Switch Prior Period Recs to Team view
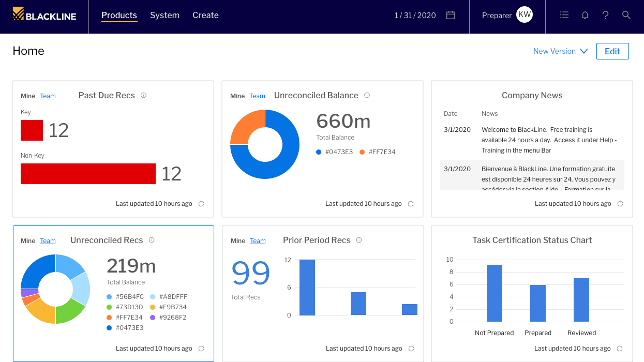This screenshot has height=362, width=644. click(257, 240)
